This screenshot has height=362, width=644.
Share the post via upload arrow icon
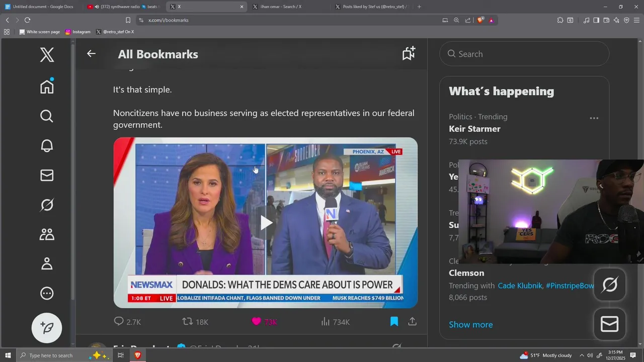413,321
